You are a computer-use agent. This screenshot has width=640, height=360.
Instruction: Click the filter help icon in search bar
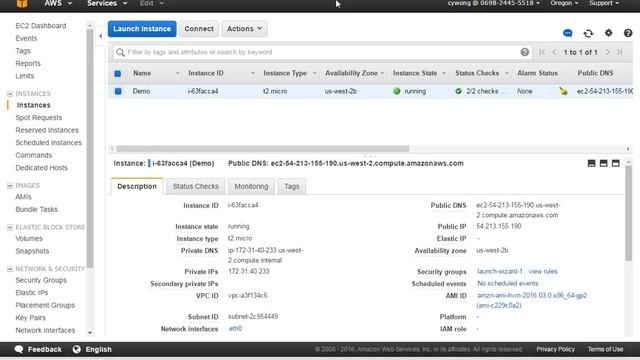click(524, 52)
